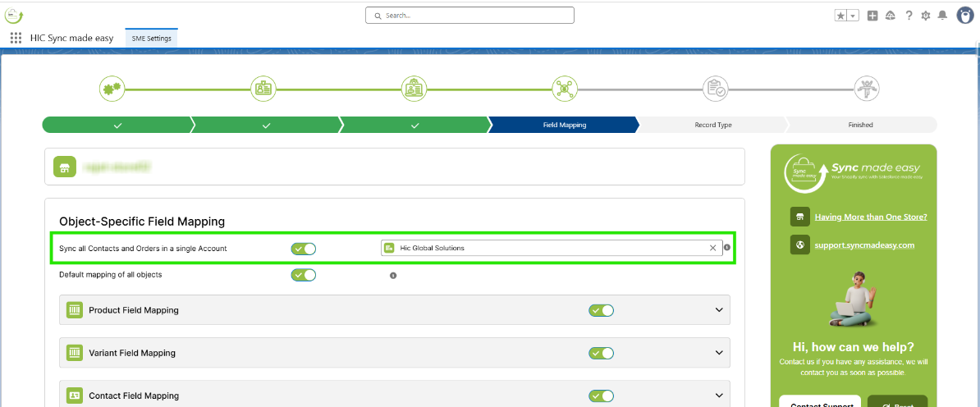The image size is (980, 407).
Task: Click the Hic Global Solutions account field
Action: click(x=552, y=248)
